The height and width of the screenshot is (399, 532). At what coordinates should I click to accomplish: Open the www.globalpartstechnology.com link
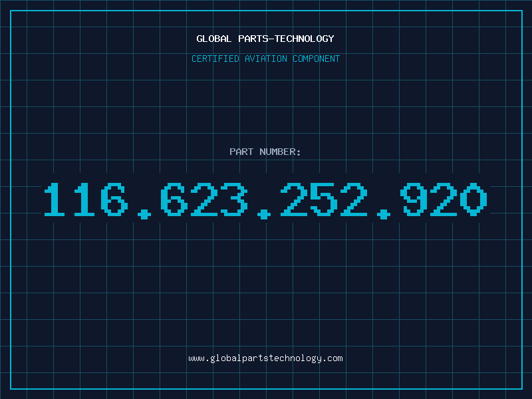coord(265,358)
